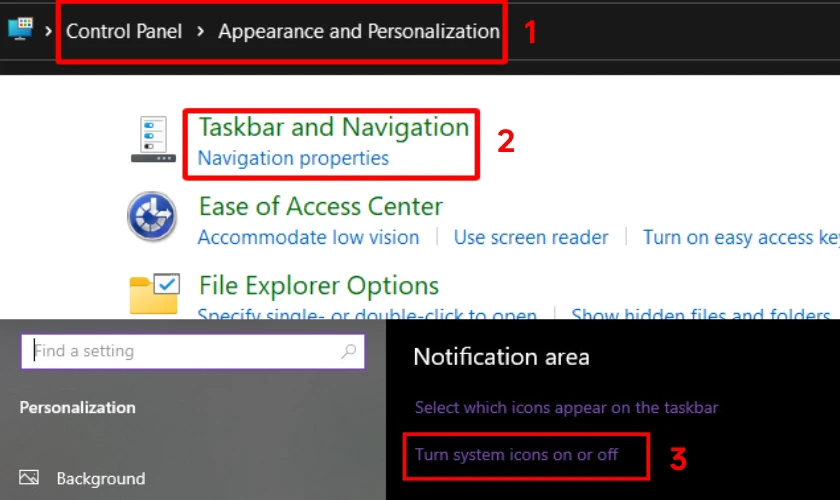The image size is (840, 500).
Task: Click the Taskbar and Navigation icon
Action: pos(153,140)
